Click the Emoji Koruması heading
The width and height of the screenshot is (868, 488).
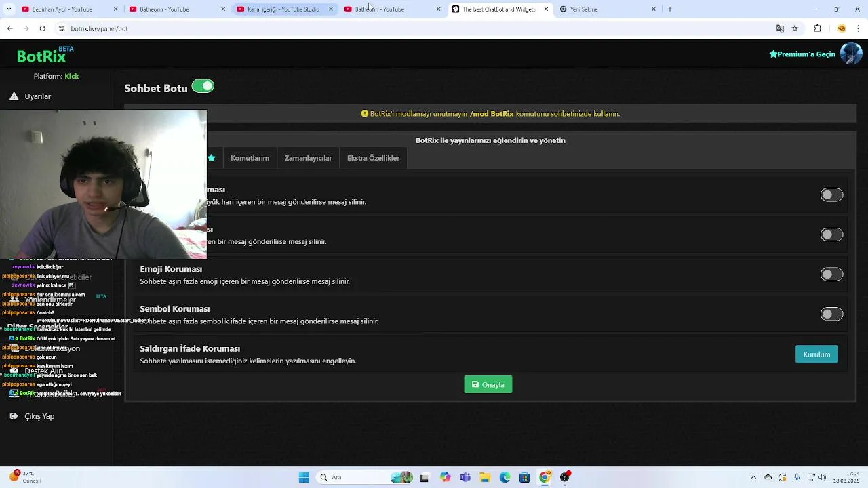pyautogui.click(x=171, y=269)
